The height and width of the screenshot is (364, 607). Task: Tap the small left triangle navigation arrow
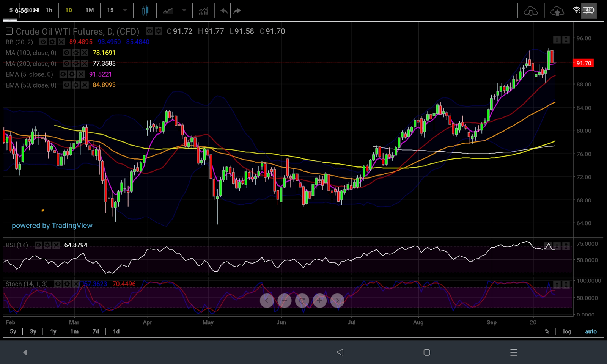[25, 352]
